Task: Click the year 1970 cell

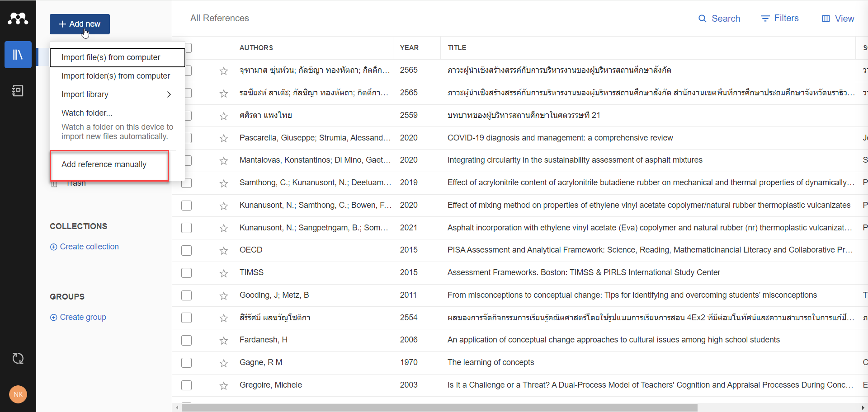Action: 409,363
